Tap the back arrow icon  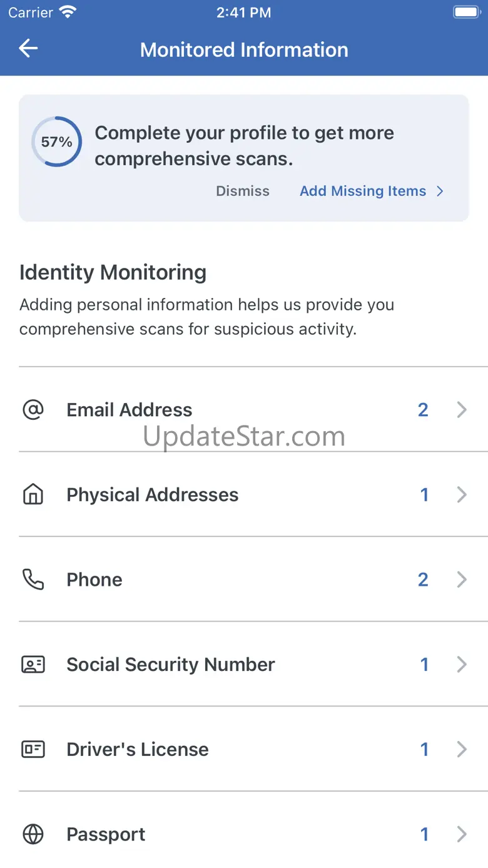[29, 49]
